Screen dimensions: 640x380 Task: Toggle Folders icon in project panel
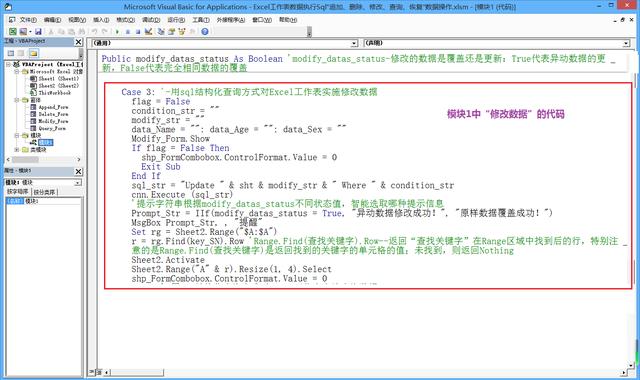coord(33,53)
